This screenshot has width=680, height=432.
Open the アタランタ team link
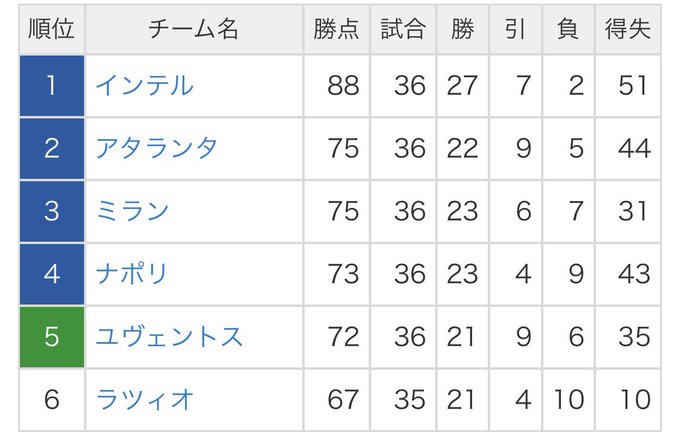pyautogui.click(x=156, y=148)
